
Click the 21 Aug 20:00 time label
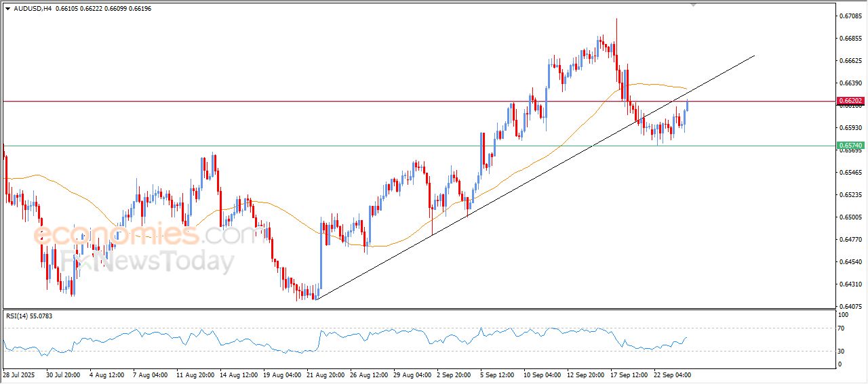point(324,375)
